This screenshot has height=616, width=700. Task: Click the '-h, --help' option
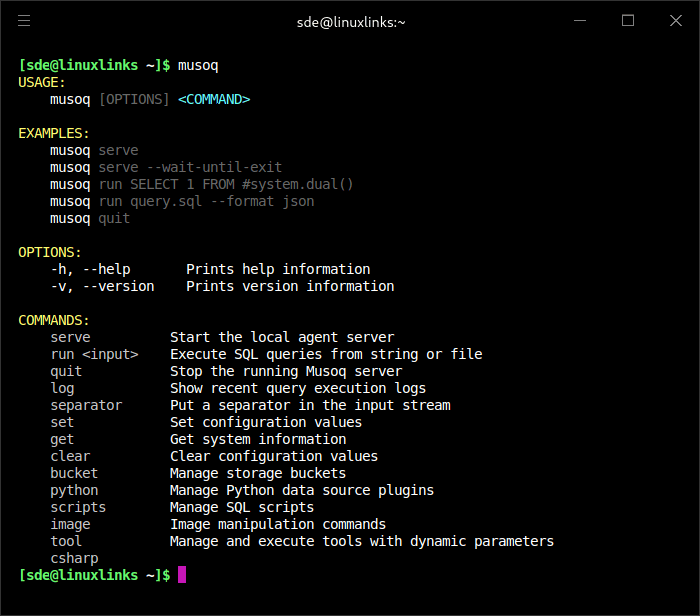coord(91,270)
